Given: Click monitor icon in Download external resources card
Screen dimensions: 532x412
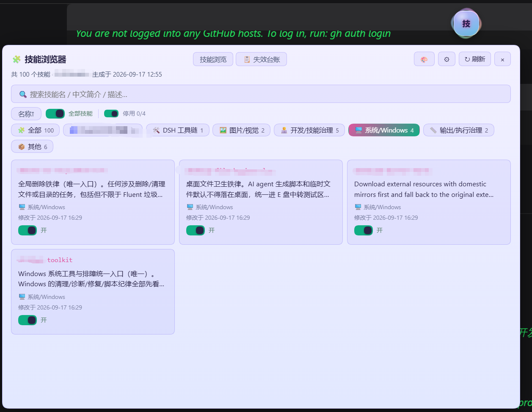Looking at the screenshot, I should [x=358, y=207].
